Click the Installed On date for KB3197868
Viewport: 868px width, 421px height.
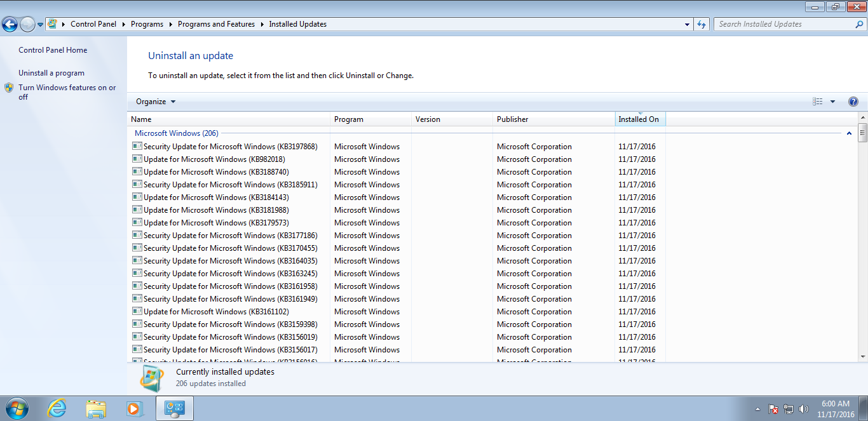637,147
